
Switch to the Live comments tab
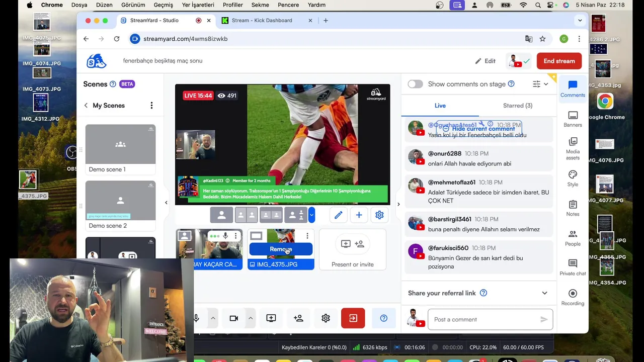point(440,106)
